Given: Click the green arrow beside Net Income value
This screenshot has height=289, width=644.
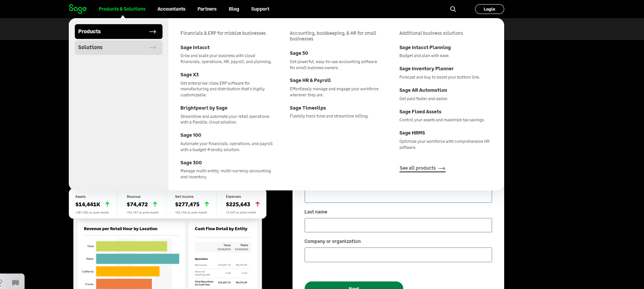Looking at the screenshot, I should tap(207, 204).
